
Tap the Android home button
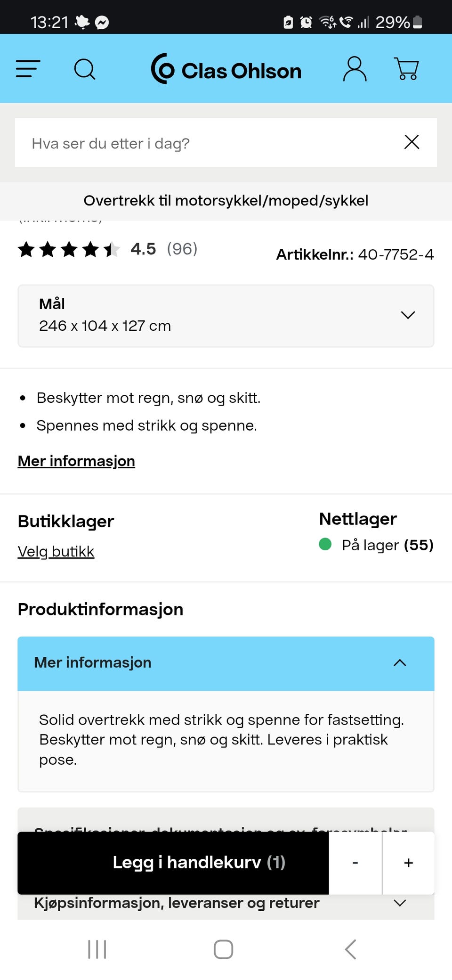pos(224,949)
